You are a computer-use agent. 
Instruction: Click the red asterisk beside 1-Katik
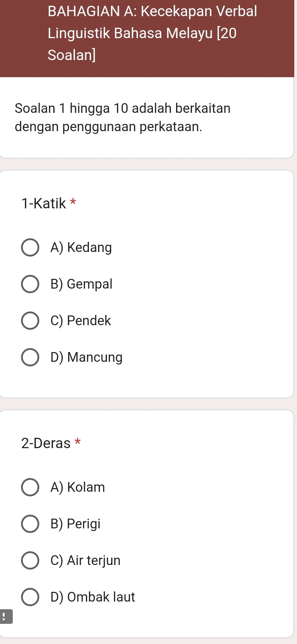73,202
